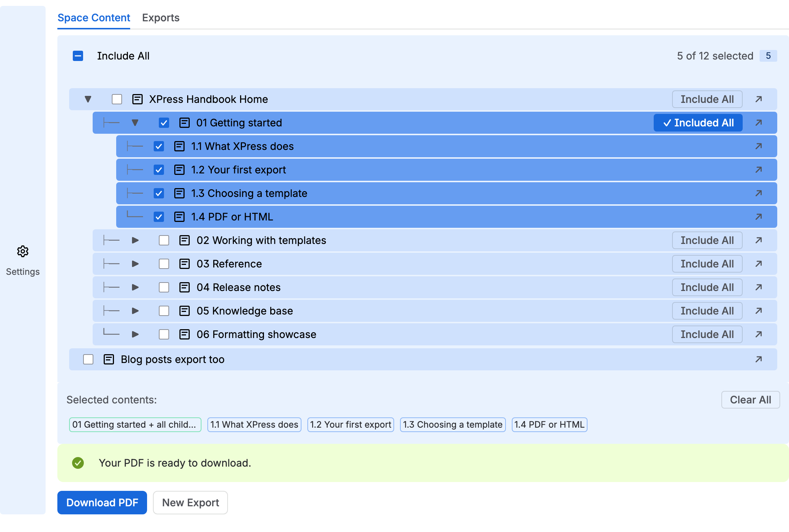
Task: Open the Settings gear icon
Action: (x=23, y=251)
